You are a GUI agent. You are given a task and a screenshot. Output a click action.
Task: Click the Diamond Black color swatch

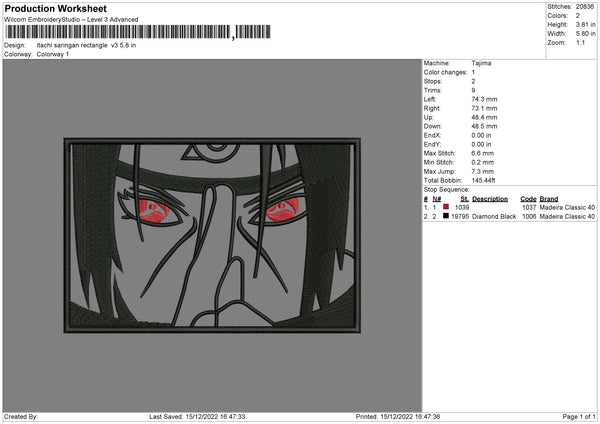(446, 216)
